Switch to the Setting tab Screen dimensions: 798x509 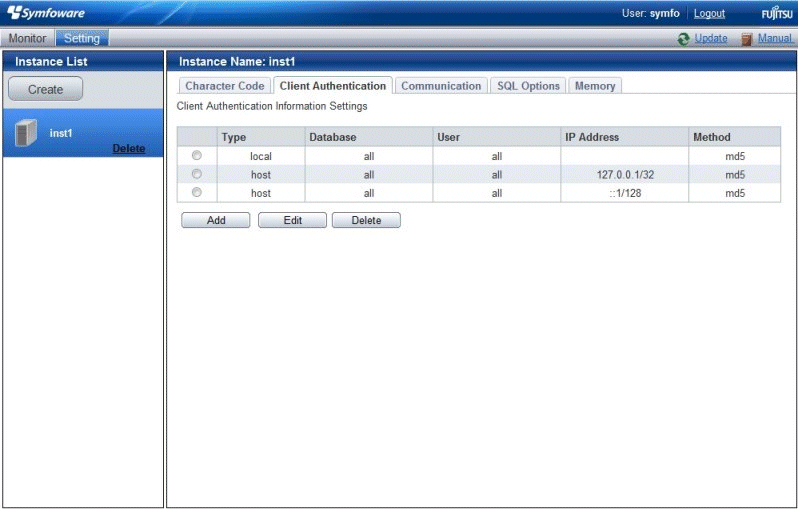pos(81,38)
